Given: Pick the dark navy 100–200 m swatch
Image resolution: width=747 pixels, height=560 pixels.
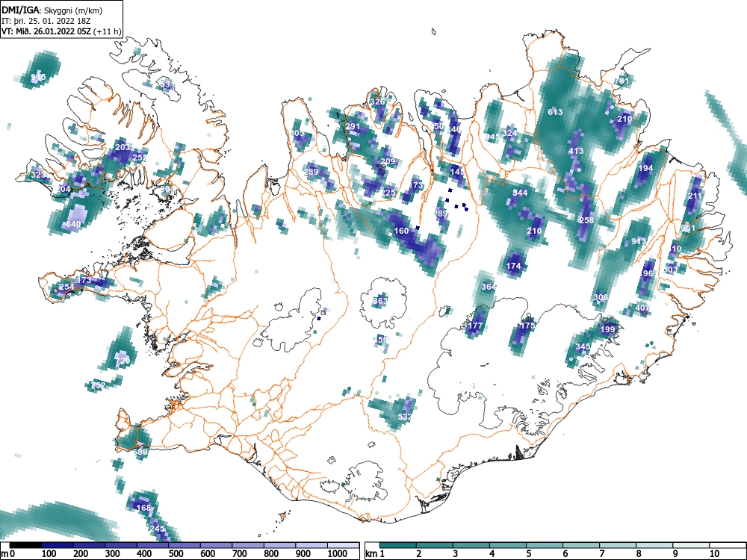Looking at the screenshot, I should click(x=58, y=545).
